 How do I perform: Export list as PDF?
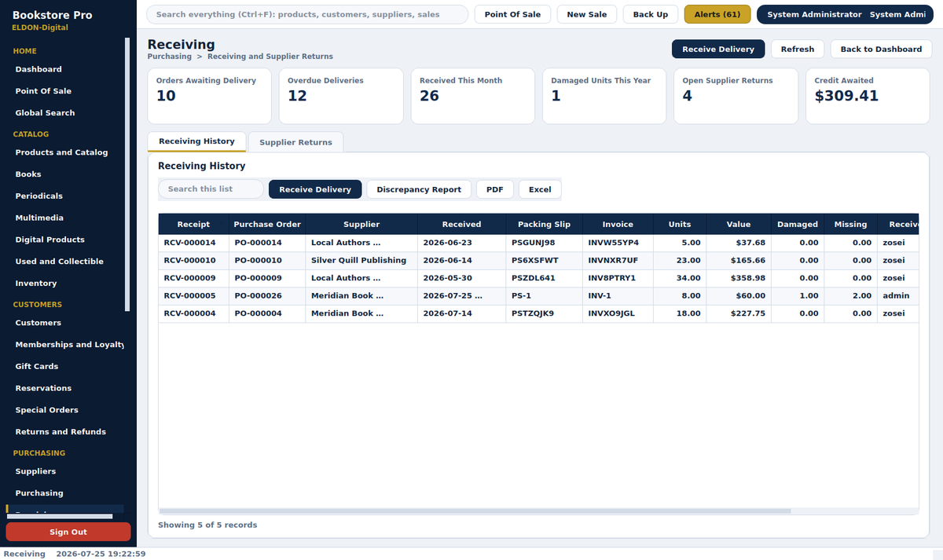[x=495, y=189]
